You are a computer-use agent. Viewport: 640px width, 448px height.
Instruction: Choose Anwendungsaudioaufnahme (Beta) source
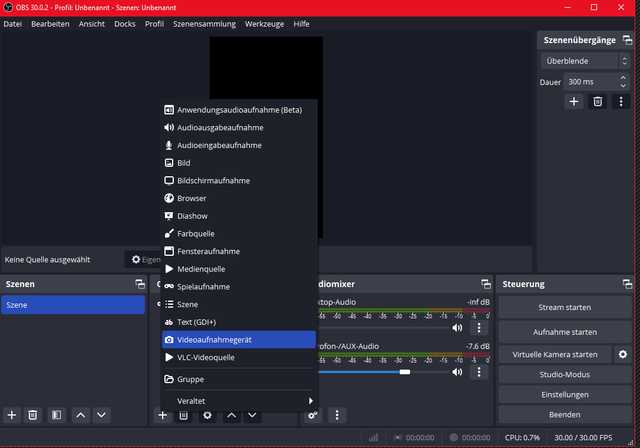239,110
